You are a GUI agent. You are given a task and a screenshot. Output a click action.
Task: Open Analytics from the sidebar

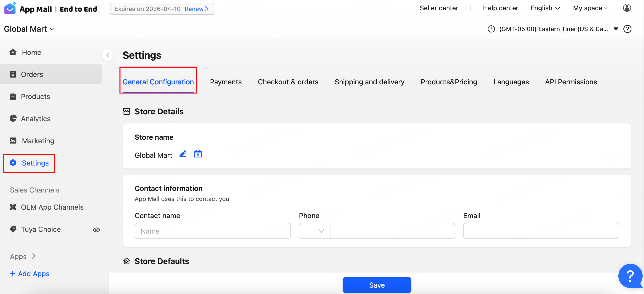[35, 118]
